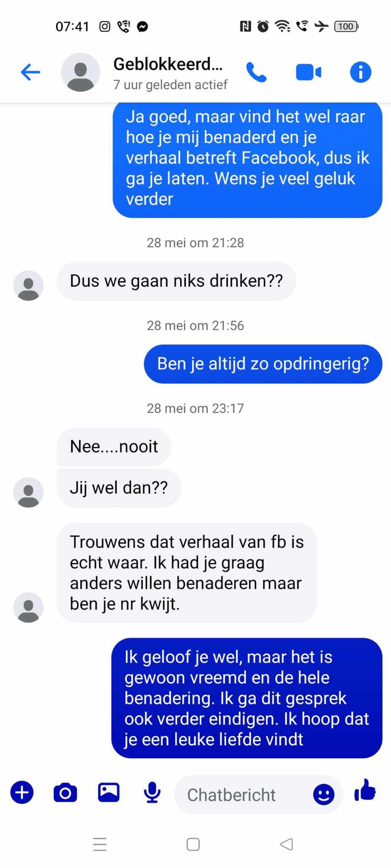Start a video call with camera icon
391x868 pixels.
(308, 72)
